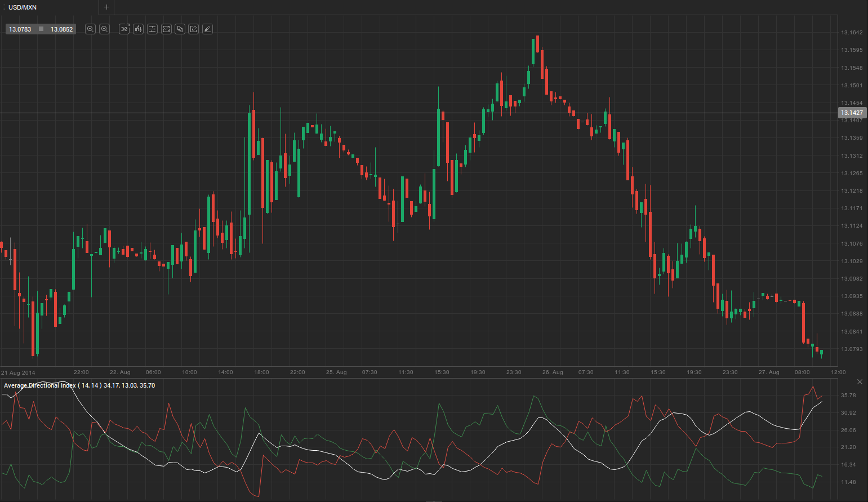Viewport: 868px width, 502px height.
Task: Zoom out the chart with the minus magnifier
Action: [x=90, y=29]
